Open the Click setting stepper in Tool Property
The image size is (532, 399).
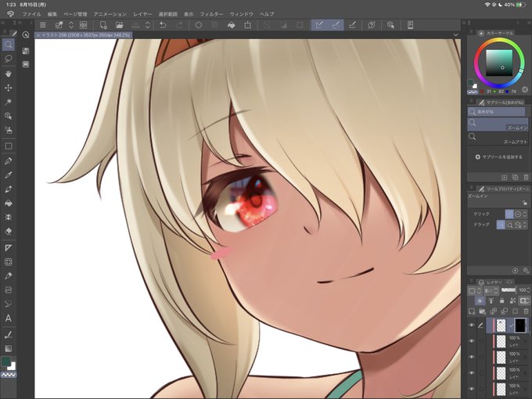pos(525,214)
